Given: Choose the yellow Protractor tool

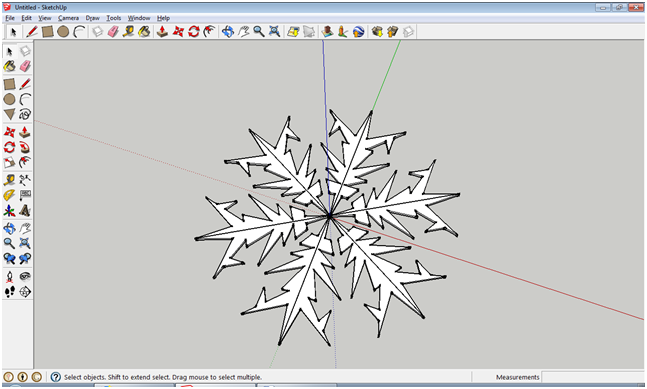Looking at the screenshot, I should click(9, 195).
